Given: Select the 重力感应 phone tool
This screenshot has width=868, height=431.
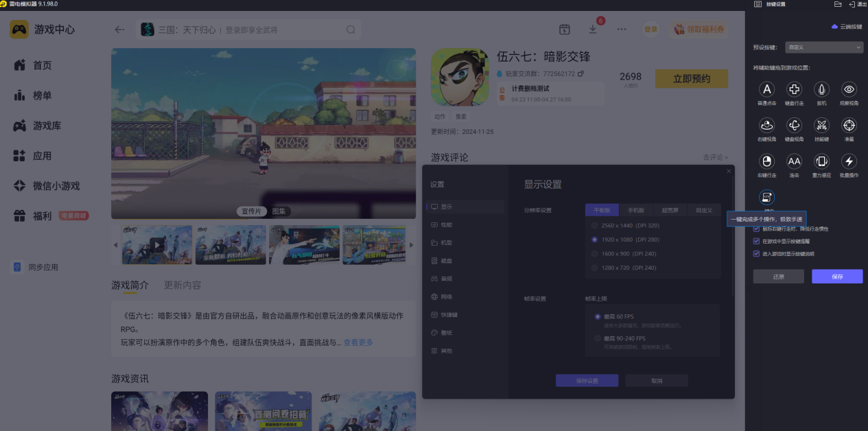Looking at the screenshot, I should pyautogui.click(x=821, y=162).
